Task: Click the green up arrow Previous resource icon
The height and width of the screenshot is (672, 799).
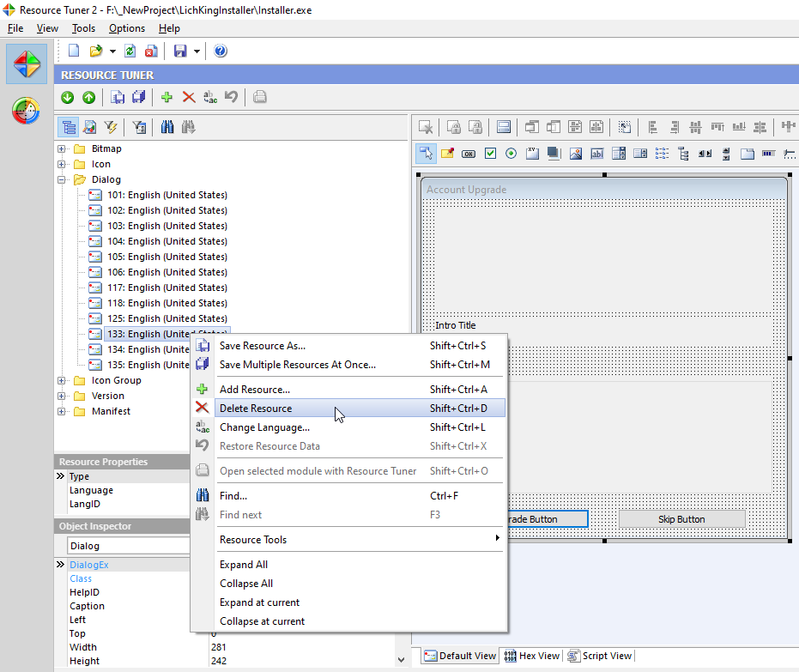Action: tap(88, 97)
